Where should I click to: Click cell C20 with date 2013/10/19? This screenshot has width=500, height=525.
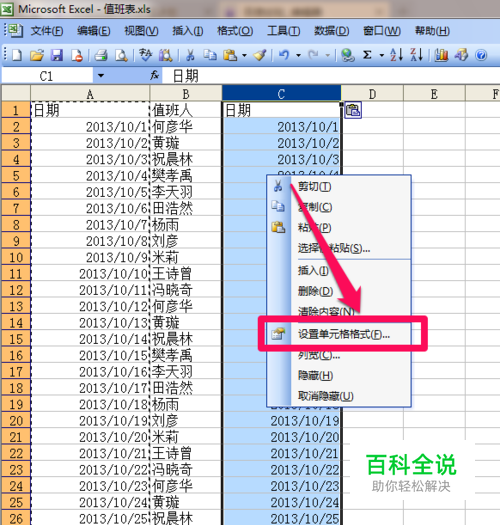(281, 421)
